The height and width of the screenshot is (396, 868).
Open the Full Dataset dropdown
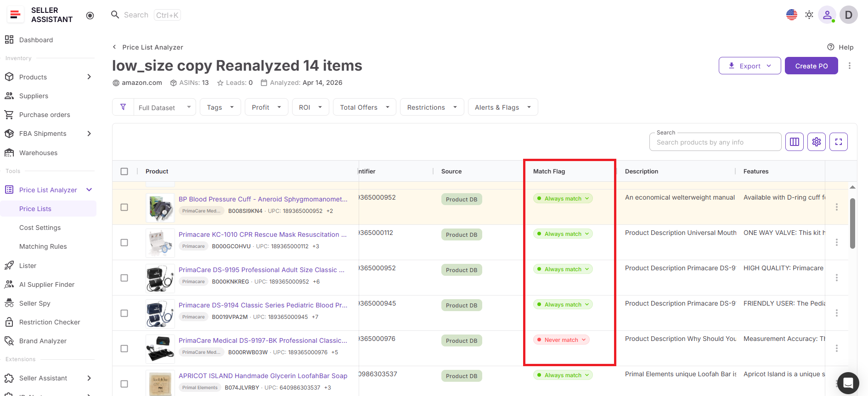pyautogui.click(x=165, y=107)
